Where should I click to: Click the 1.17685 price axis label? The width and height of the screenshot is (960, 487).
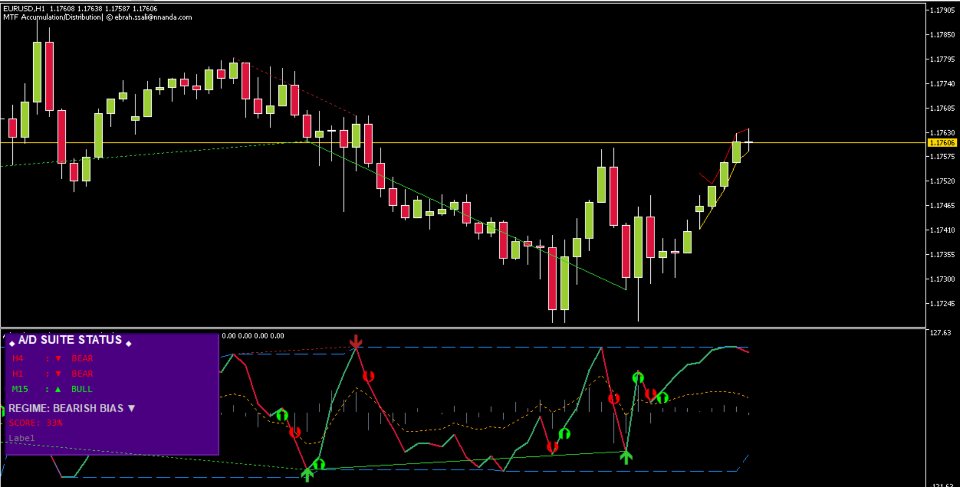(945, 108)
